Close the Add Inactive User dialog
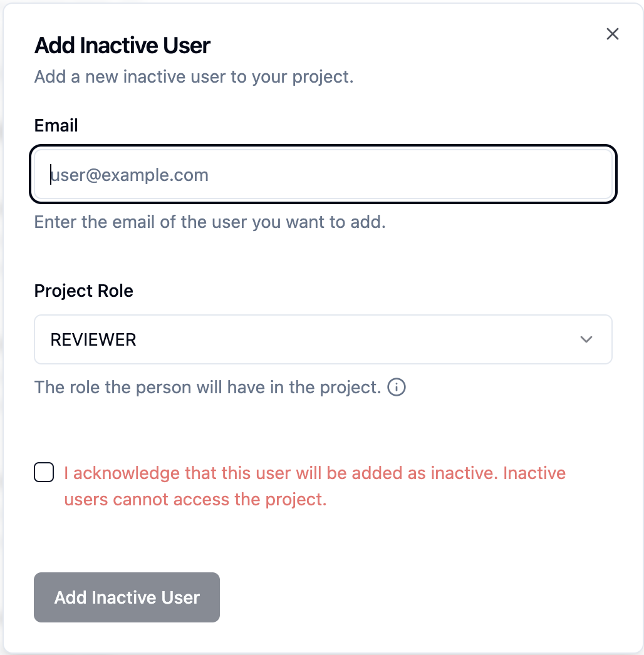Viewport: 644px width, 655px height. [613, 34]
